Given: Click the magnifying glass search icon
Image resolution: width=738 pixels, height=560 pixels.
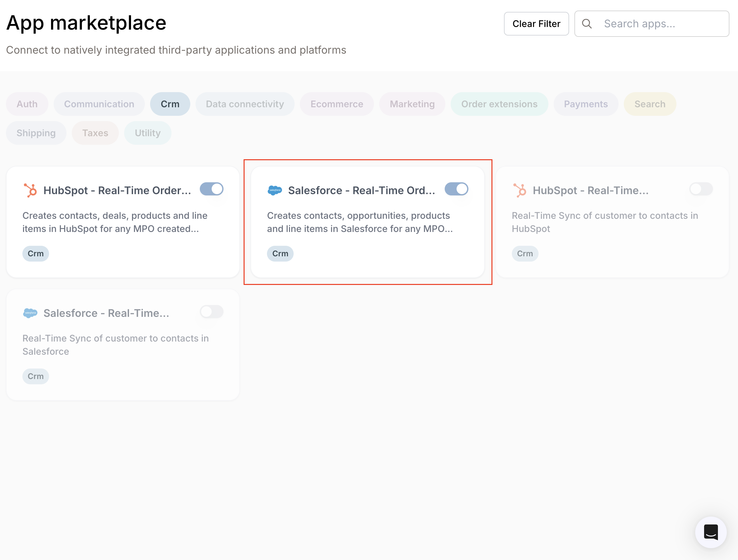Looking at the screenshot, I should coord(587,23).
